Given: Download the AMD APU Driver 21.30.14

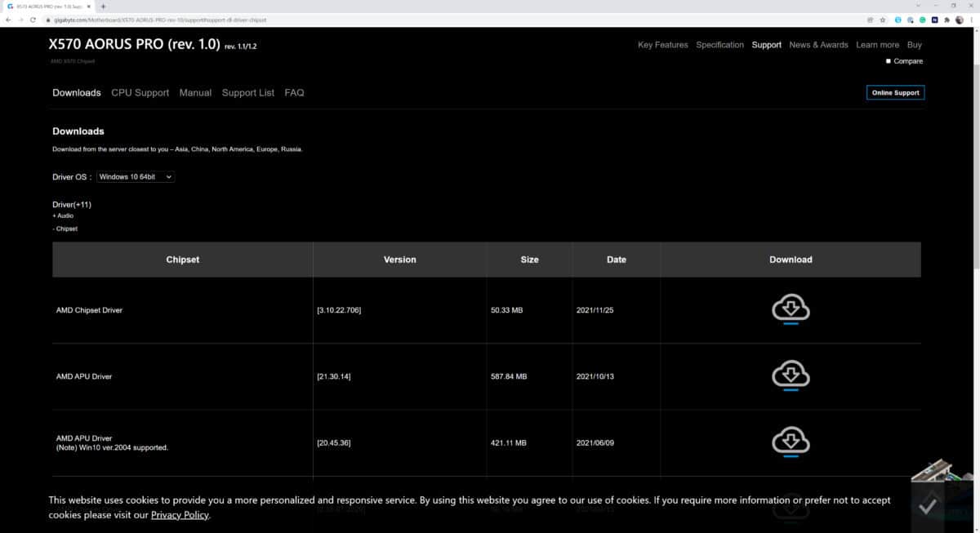Looking at the screenshot, I should coord(791,375).
